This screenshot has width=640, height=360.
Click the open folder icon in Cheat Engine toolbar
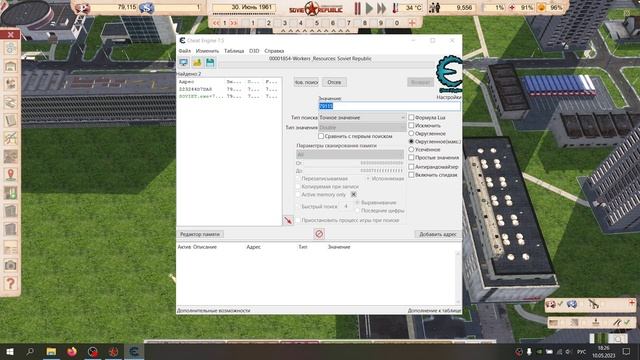[x=197, y=62]
